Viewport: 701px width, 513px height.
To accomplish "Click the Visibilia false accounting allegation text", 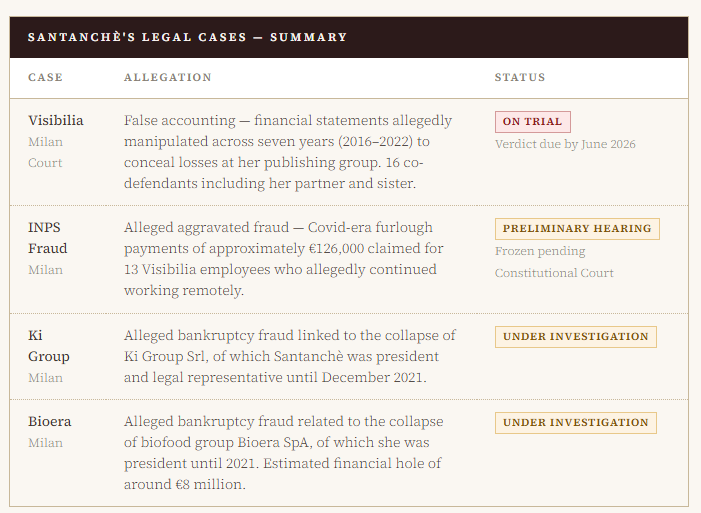I will (x=288, y=152).
